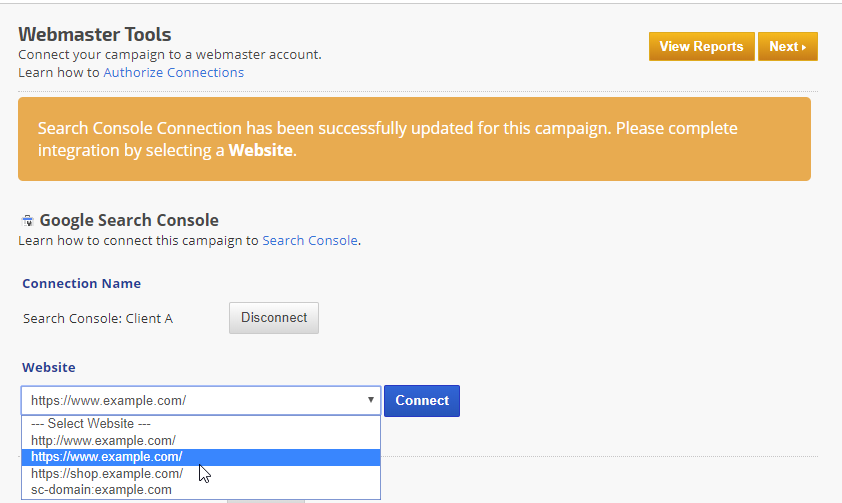
Task: Click the View Reports button
Action: 701,46
